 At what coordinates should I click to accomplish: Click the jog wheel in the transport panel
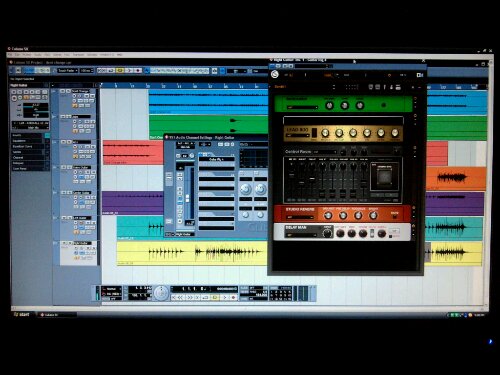tap(161, 293)
